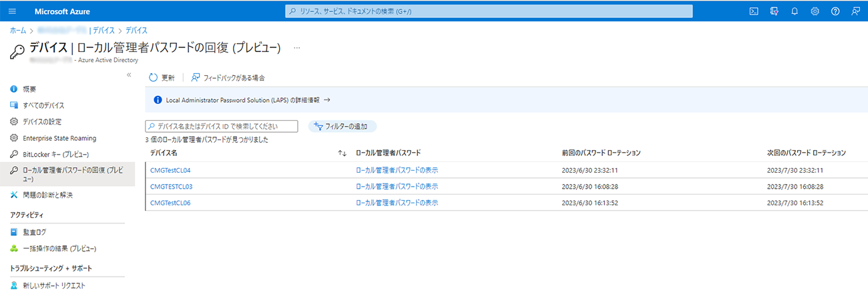Open the Azure portal hamburger menu
The height and width of the screenshot is (306, 868).
tap(12, 11)
